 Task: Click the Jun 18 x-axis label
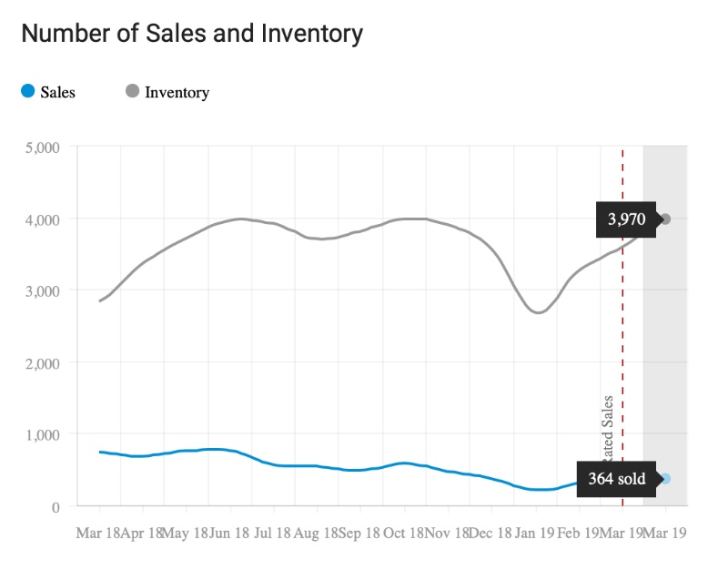coord(229,533)
